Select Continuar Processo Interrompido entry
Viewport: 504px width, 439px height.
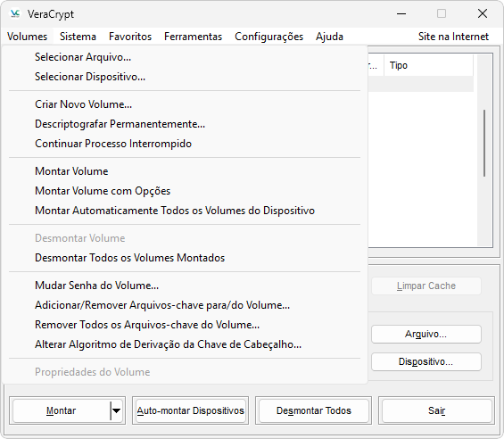(185, 144)
